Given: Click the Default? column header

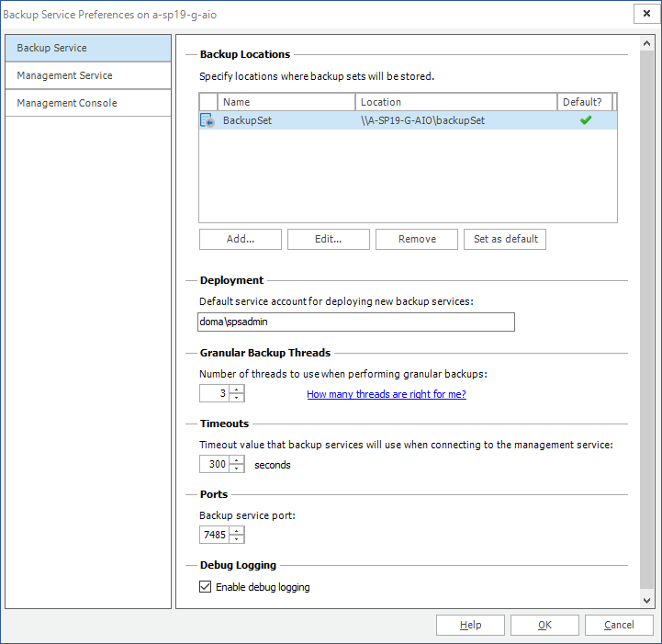Looking at the screenshot, I should point(585,102).
